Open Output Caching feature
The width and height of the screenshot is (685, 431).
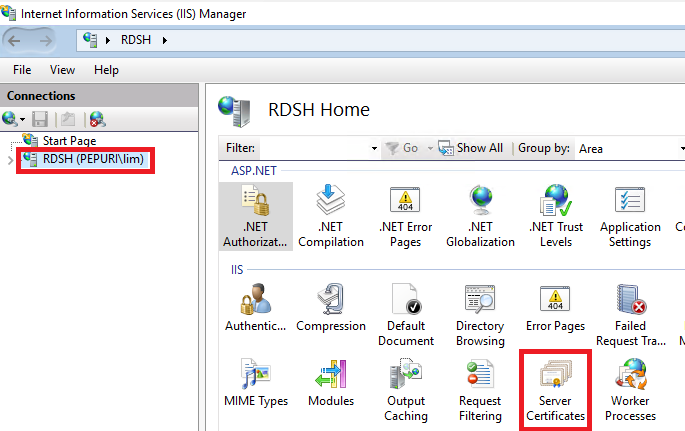click(406, 390)
